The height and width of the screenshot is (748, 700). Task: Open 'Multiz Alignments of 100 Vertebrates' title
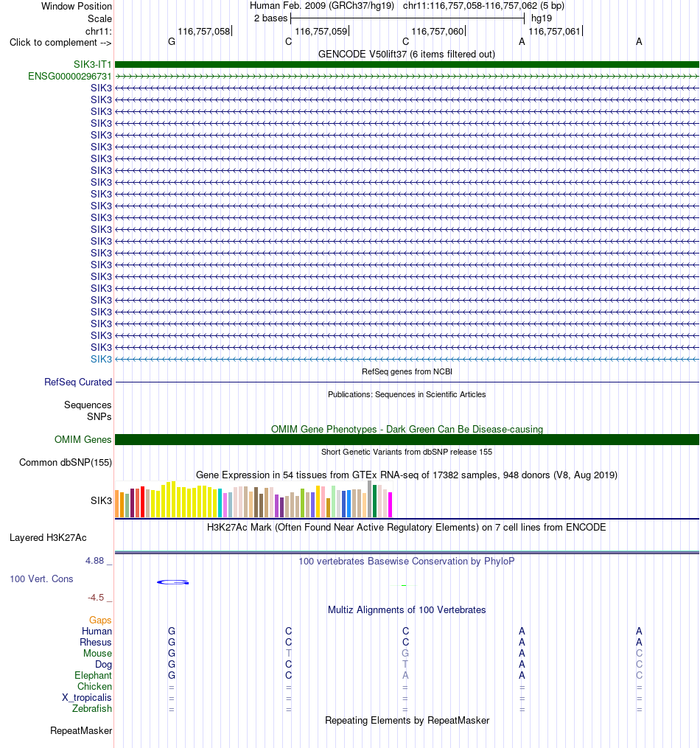pyautogui.click(x=407, y=609)
